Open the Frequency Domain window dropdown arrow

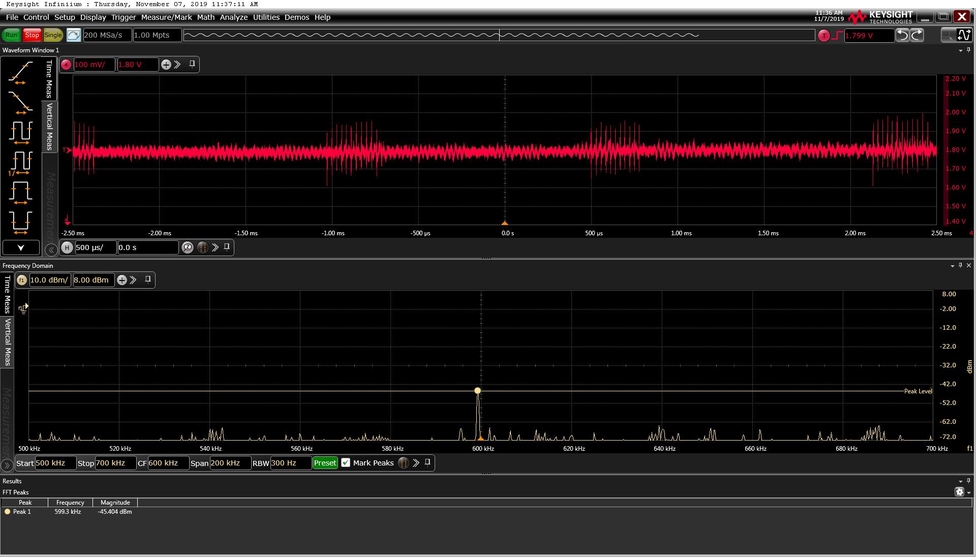pyautogui.click(x=952, y=266)
